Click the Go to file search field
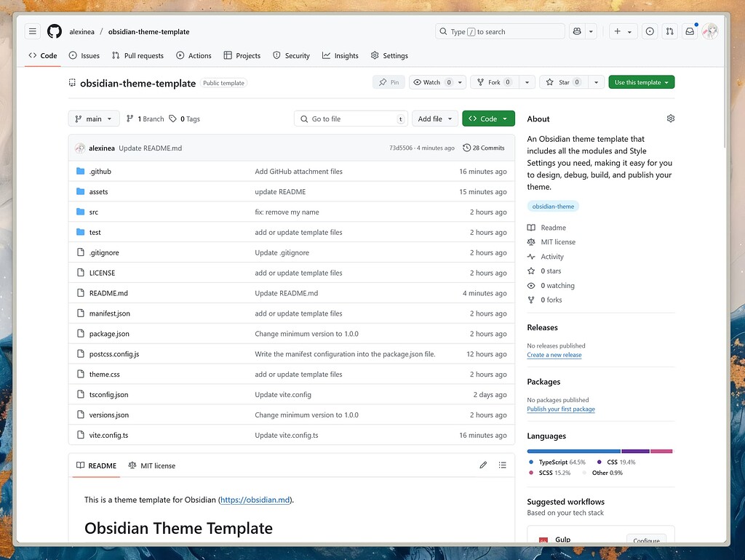This screenshot has height=560, width=745. 349,119
